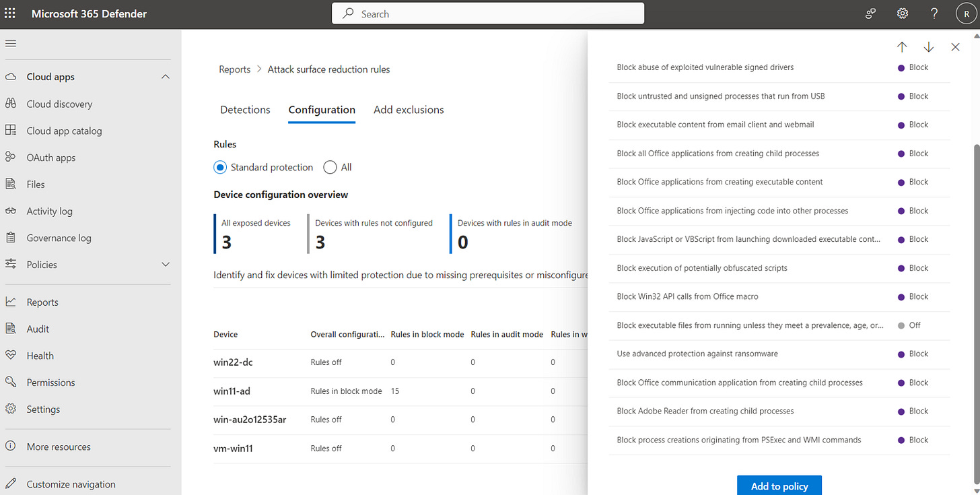
Task: Go to next item with down arrow
Action: [929, 47]
